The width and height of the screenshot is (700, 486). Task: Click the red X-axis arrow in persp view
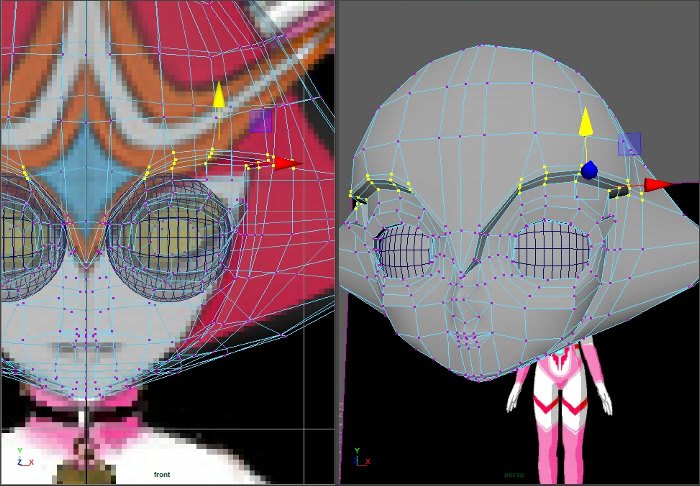659,184
